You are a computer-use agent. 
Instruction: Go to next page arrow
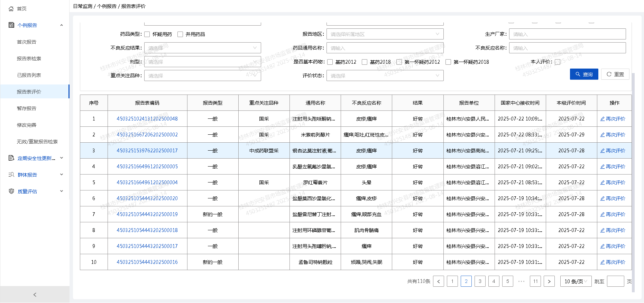549,281
